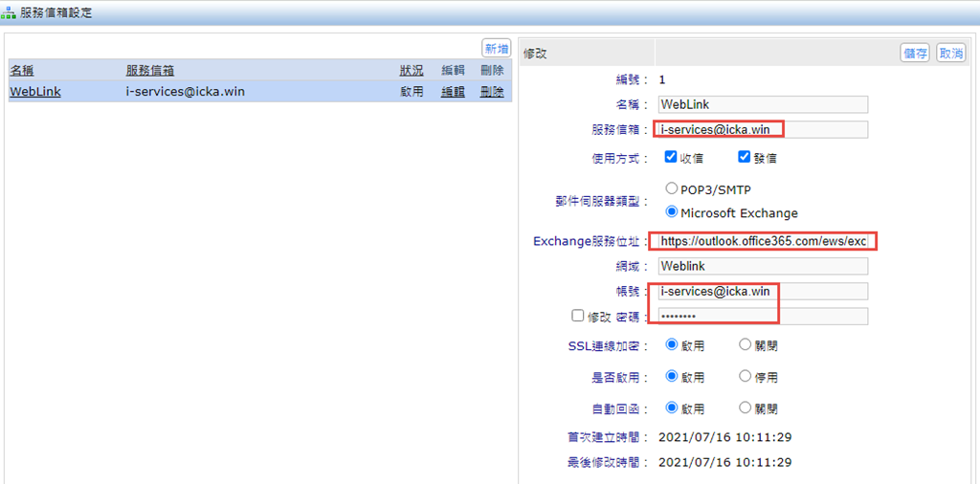Viewport: 980px width, 484px height.
Task: Select 啟用 for 自動回函
Action: pyautogui.click(x=671, y=408)
